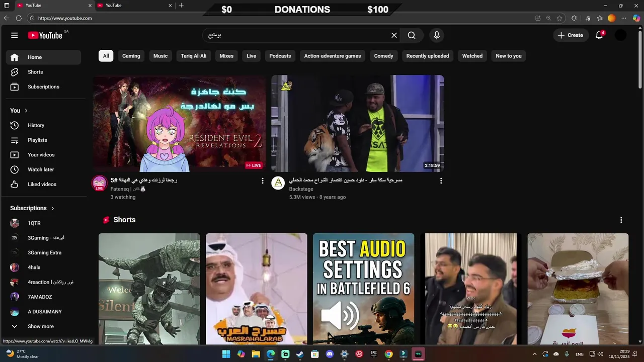Image resolution: width=644 pixels, height=362 pixels.
Task: Open the notifications bell
Action: pyautogui.click(x=599, y=35)
